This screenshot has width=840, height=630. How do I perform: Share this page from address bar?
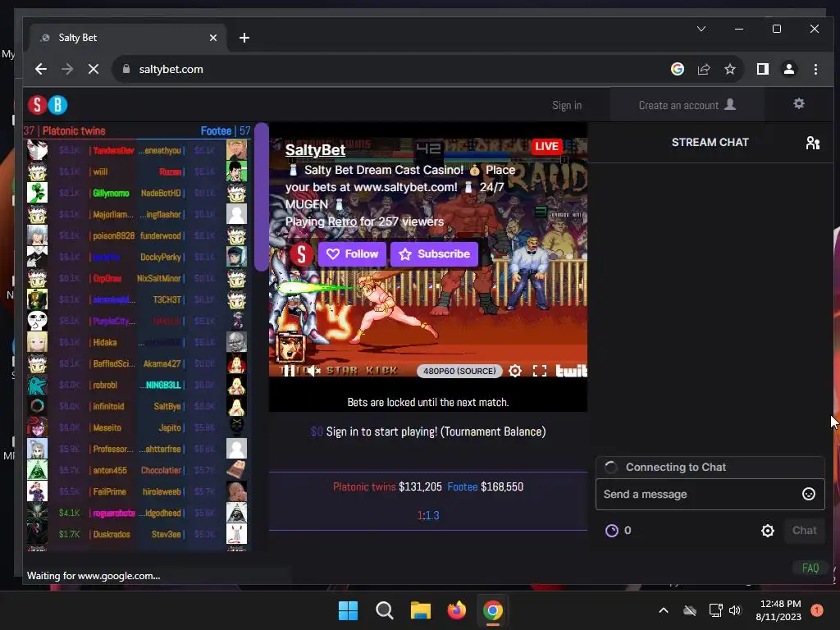(703, 69)
